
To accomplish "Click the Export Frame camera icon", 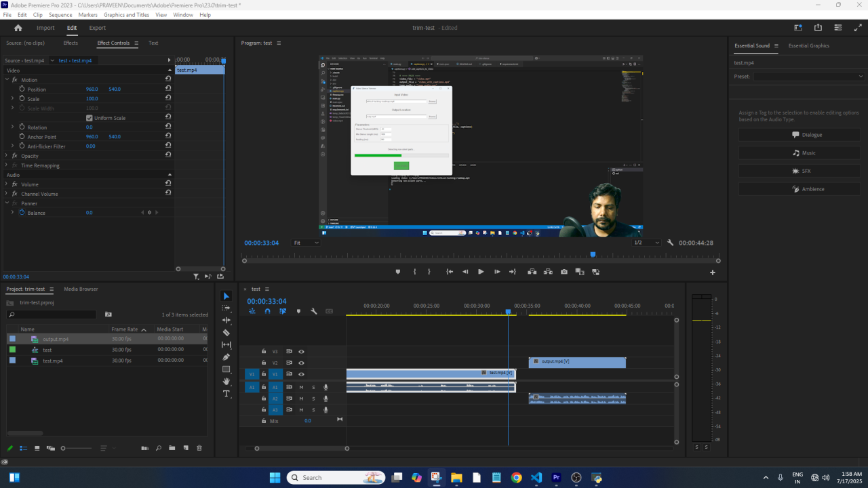I will click(564, 272).
